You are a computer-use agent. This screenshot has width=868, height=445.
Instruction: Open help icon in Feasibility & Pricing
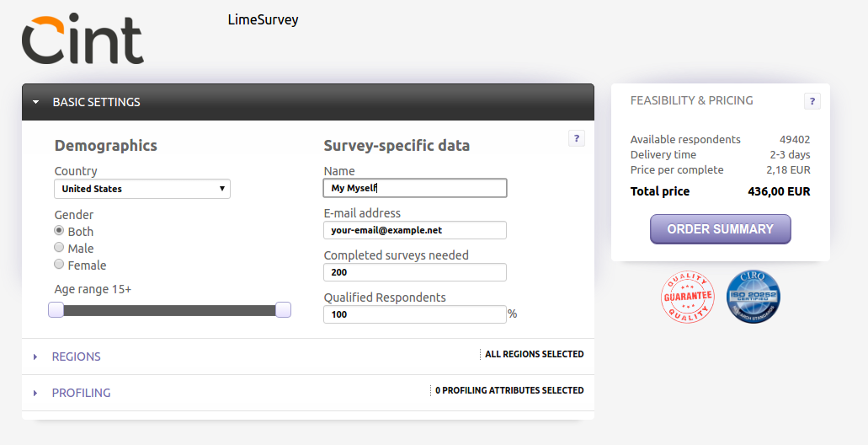pyautogui.click(x=812, y=101)
